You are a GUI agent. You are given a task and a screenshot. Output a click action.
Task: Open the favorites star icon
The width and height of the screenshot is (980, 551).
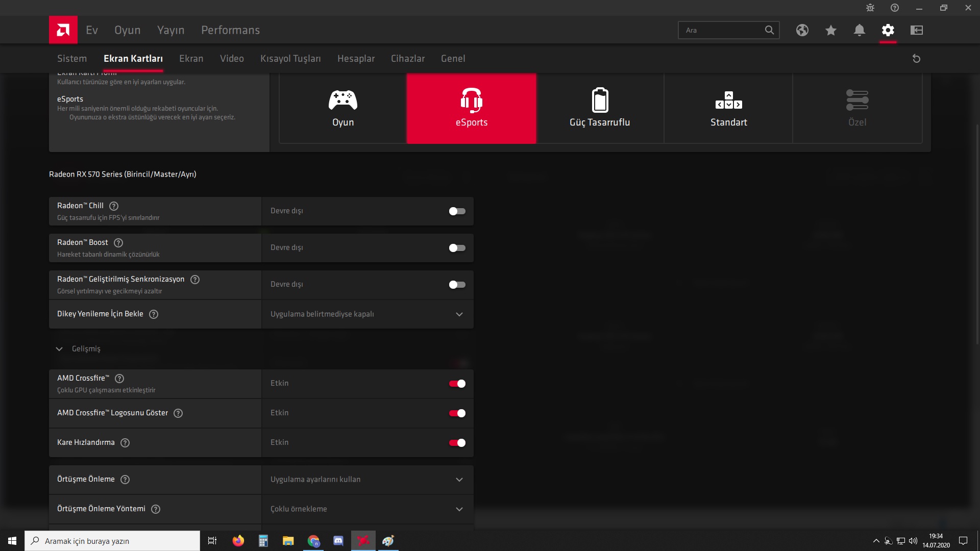coord(830,30)
